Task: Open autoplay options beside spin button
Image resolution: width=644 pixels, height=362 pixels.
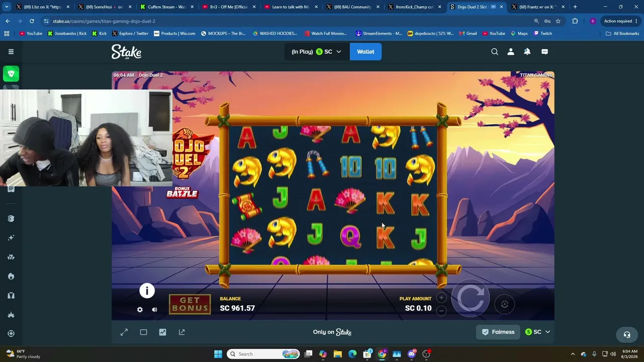Action: pos(505,304)
